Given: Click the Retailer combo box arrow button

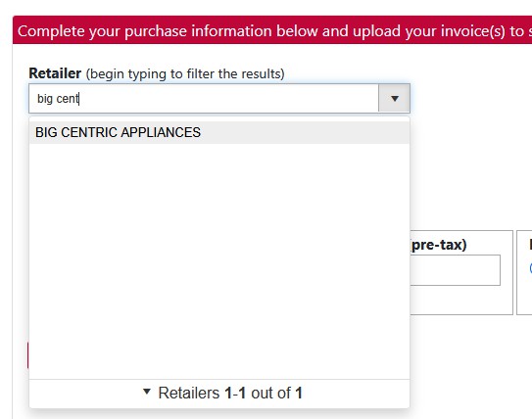Looking at the screenshot, I should tap(394, 99).
